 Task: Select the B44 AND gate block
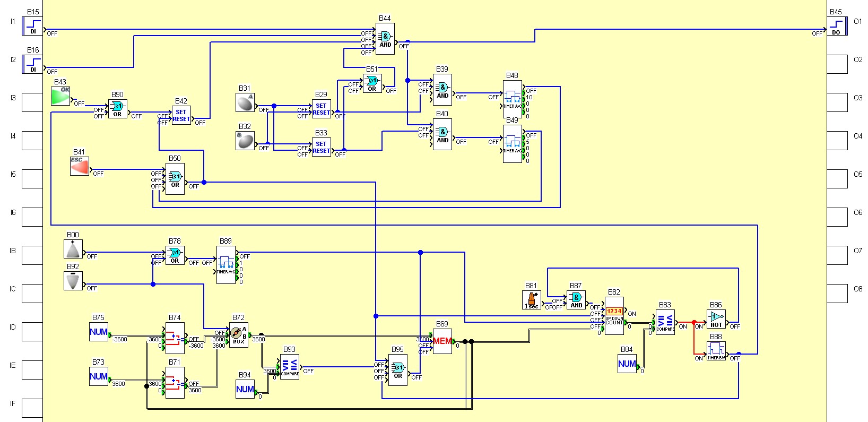[x=385, y=40]
